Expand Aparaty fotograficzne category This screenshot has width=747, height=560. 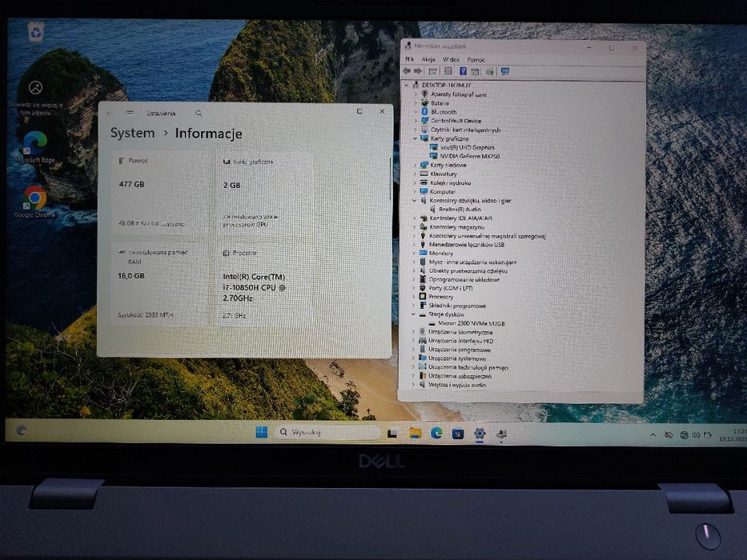point(416,94)
